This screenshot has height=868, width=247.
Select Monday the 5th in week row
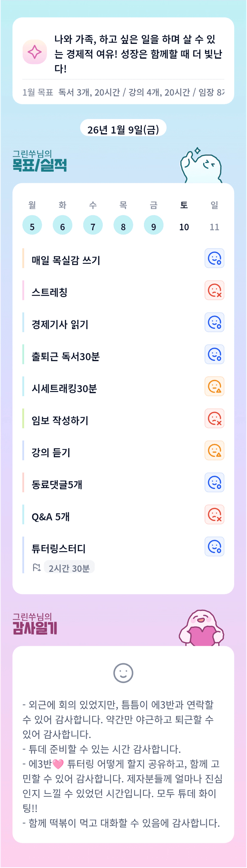(x=32, y=225)
